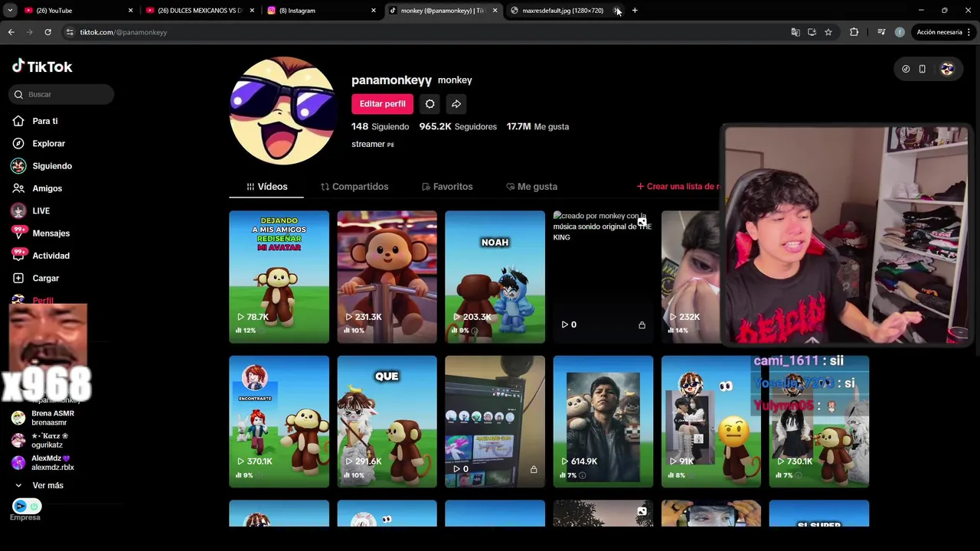This screenshot has height=551, width=980.
Task: Click the large profile avatar picture
Action: pyautogui.click(x=283, y=111)
